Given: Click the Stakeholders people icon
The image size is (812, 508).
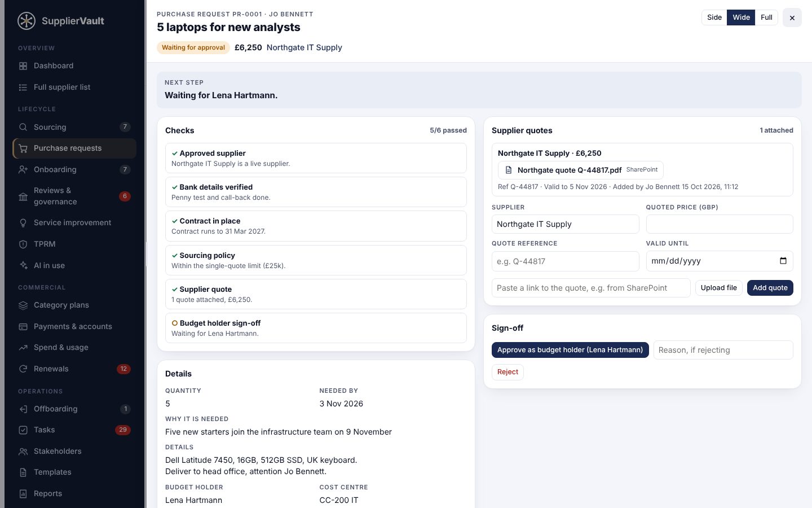Looking at the screenshot, I should (23, 452).
